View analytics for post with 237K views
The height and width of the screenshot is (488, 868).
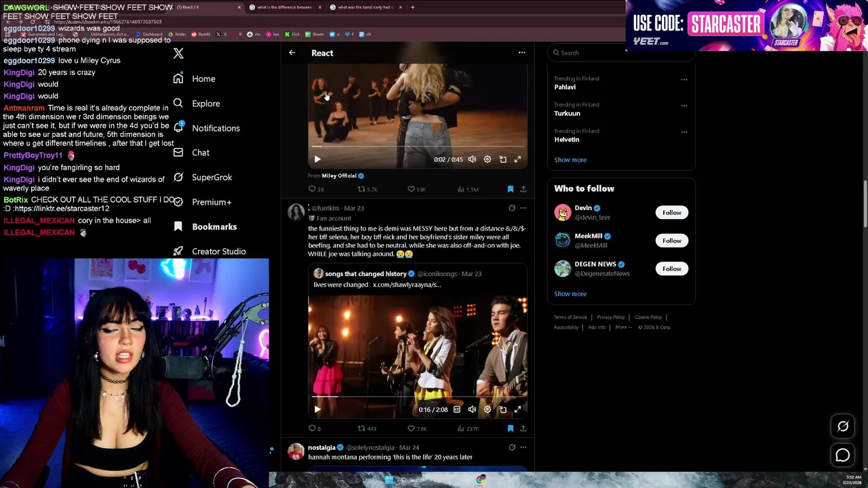point(468,428)
